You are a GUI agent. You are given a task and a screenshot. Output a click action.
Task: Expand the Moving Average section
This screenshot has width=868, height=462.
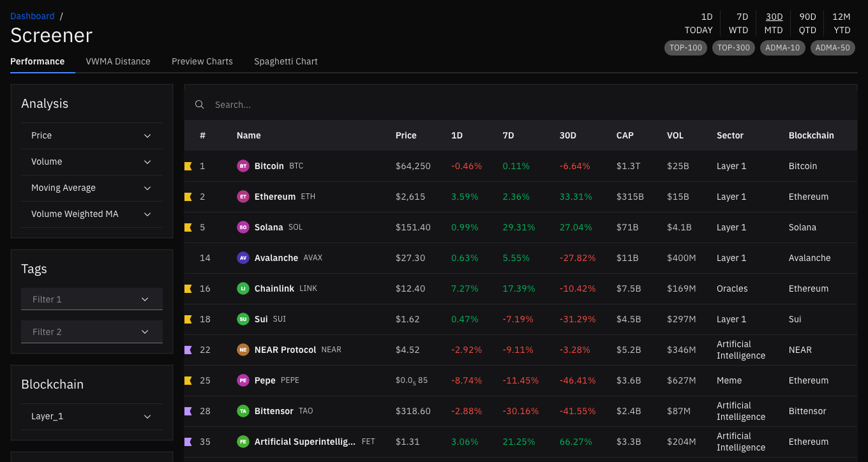pyautogui.click(x=92, y=188)
